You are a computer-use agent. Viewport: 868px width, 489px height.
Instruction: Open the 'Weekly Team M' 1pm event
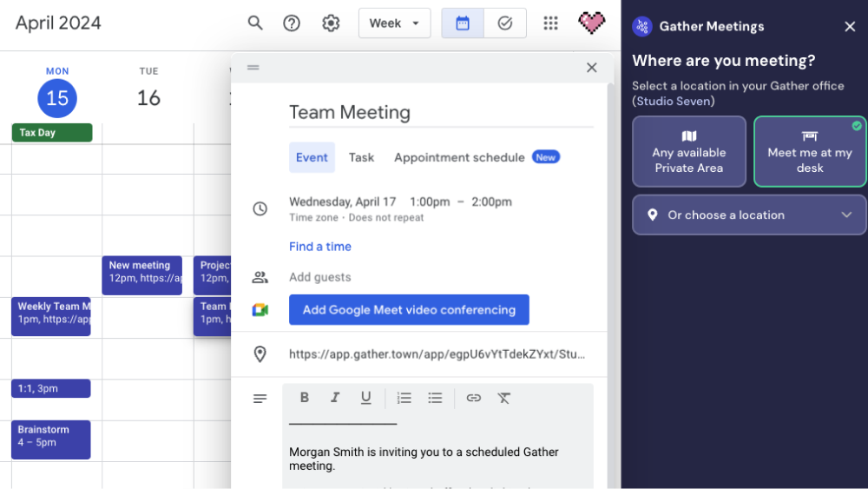(x=51, y=316)
